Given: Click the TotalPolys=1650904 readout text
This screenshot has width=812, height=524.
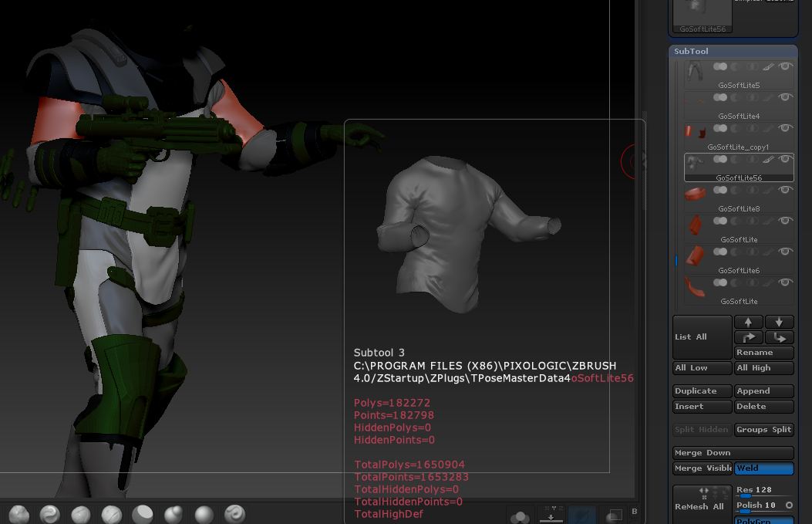Looking at the screenshot, I should coord(409,465).
